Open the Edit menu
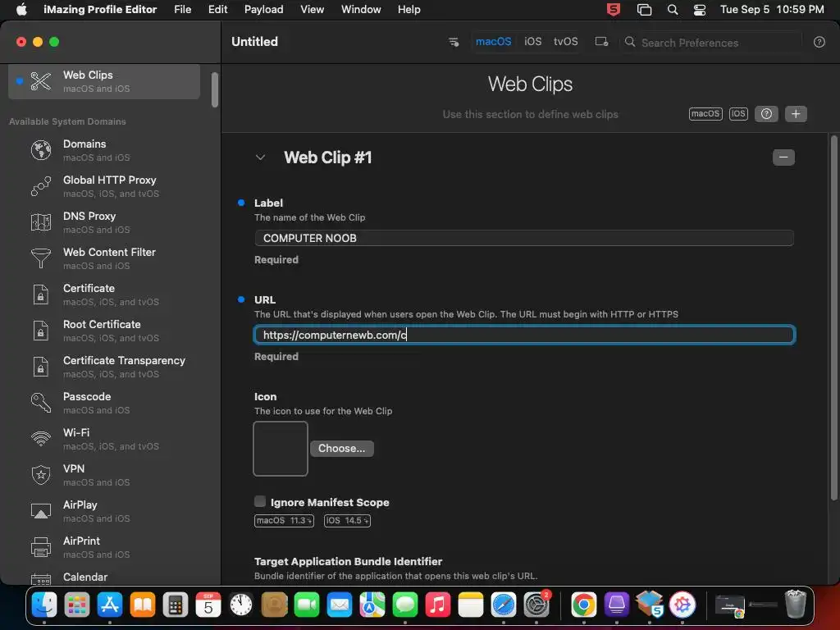 [x=217, y=10]
